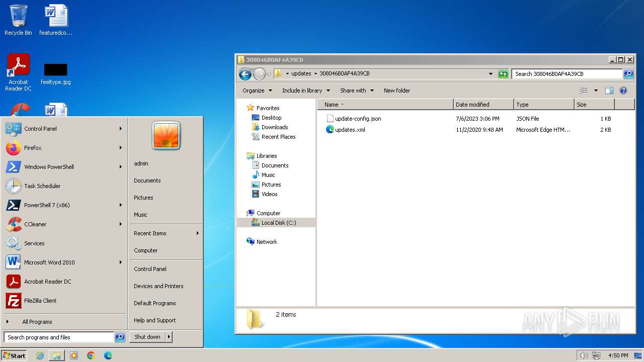This screenshot has width=644, height=362.
Task: Click the refresh icon beside address bar
Action: coord(503,74)
